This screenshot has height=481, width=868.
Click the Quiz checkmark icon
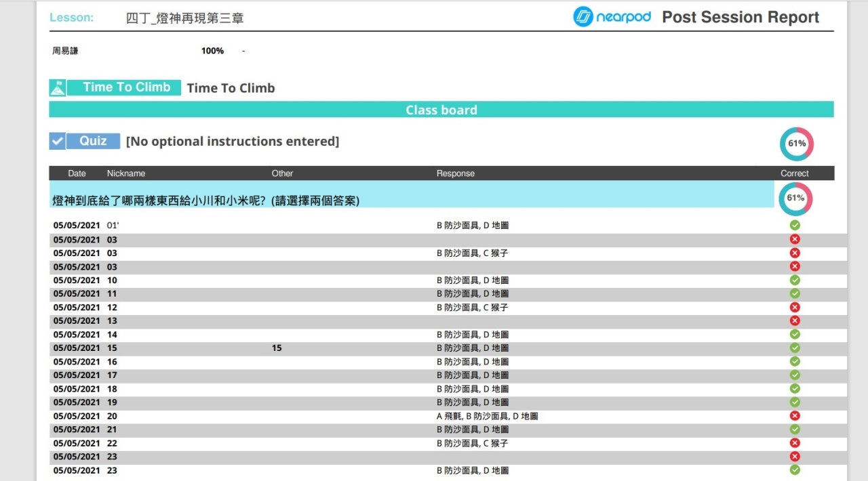(58, 141)
